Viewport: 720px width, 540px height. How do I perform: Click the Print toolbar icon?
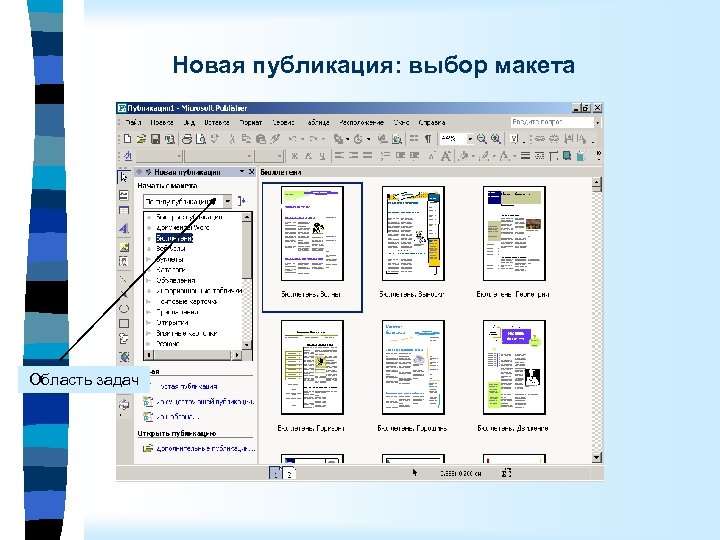point(187,139)
